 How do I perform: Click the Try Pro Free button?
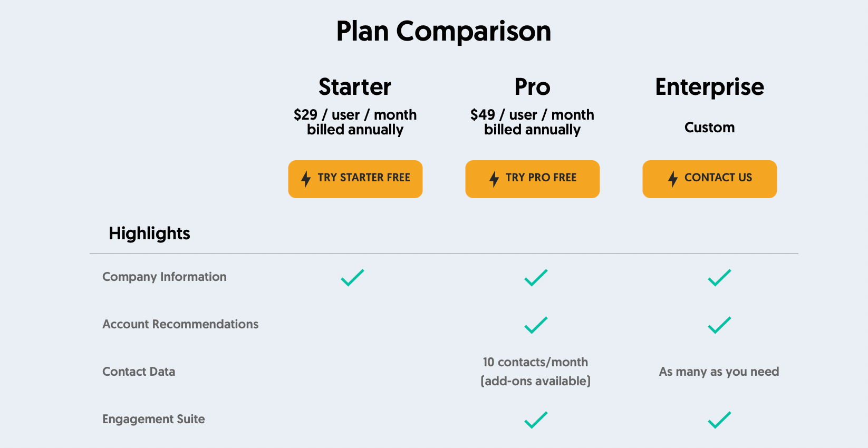(533, 179)
